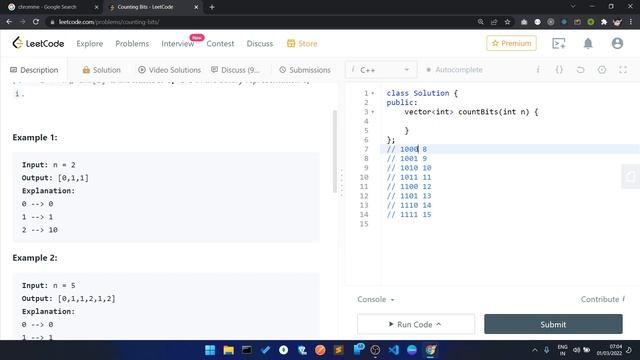The width and height of the screenshot is (640, 360).
Task: Expand the Console panel
Action: [376, 299]
